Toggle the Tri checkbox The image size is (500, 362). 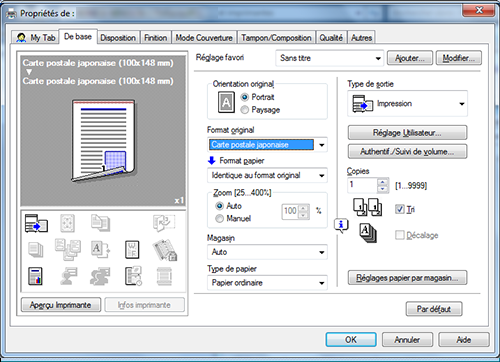pos(400,209)
